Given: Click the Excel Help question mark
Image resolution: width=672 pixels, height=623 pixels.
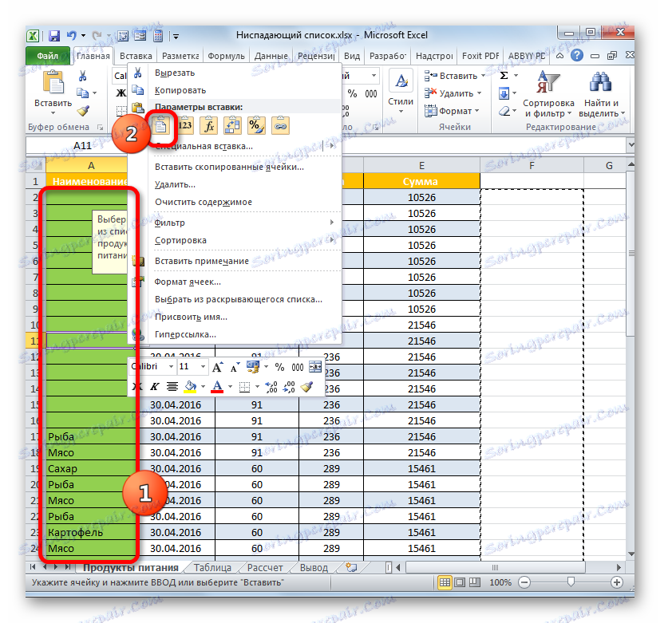Looking at the screenshot, I should point(577,55).
